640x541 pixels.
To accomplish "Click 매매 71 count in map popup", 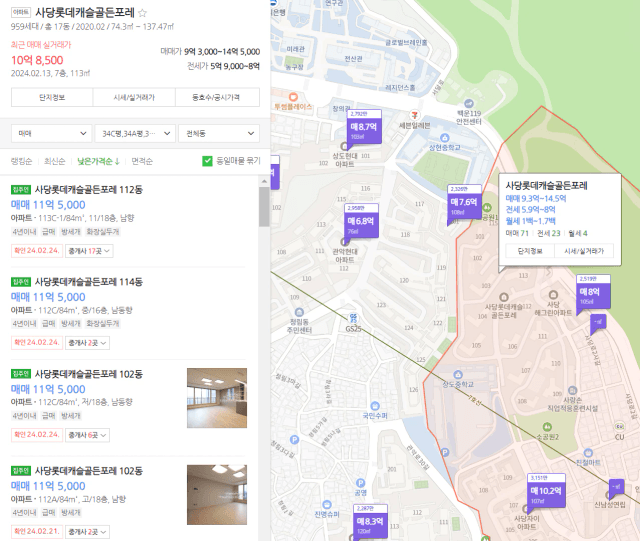I will (x=517, y=234).
